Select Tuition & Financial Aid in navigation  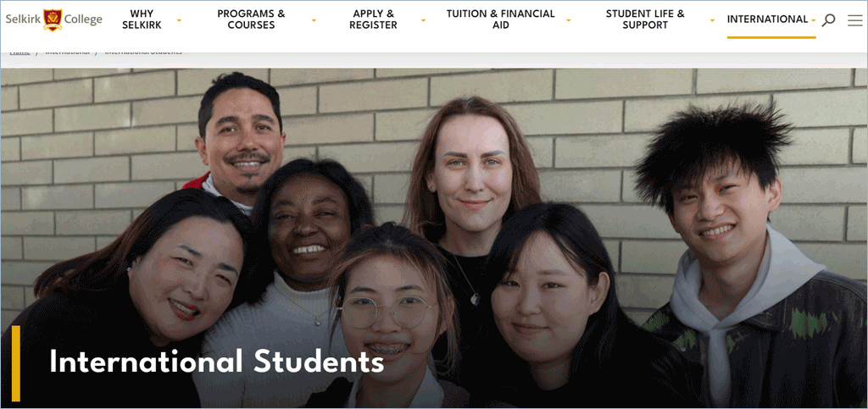[500, 19]
